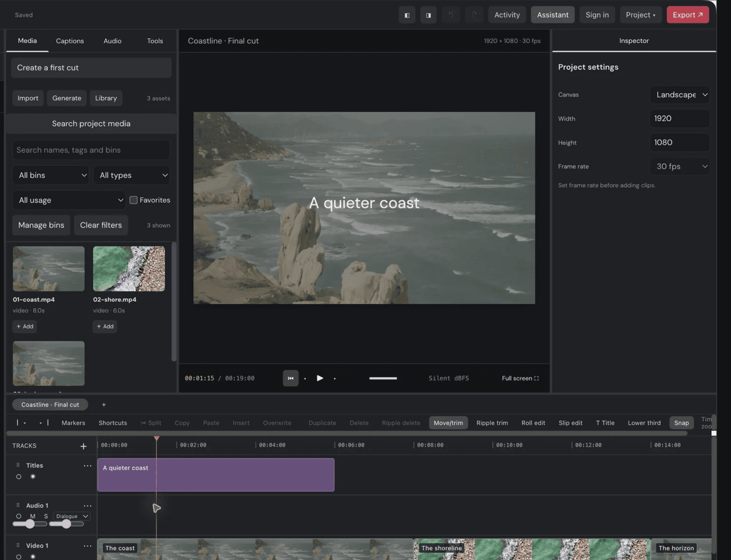731x560 pixels.
Task: Step forward one frame in preview
Action: point(335,378)
